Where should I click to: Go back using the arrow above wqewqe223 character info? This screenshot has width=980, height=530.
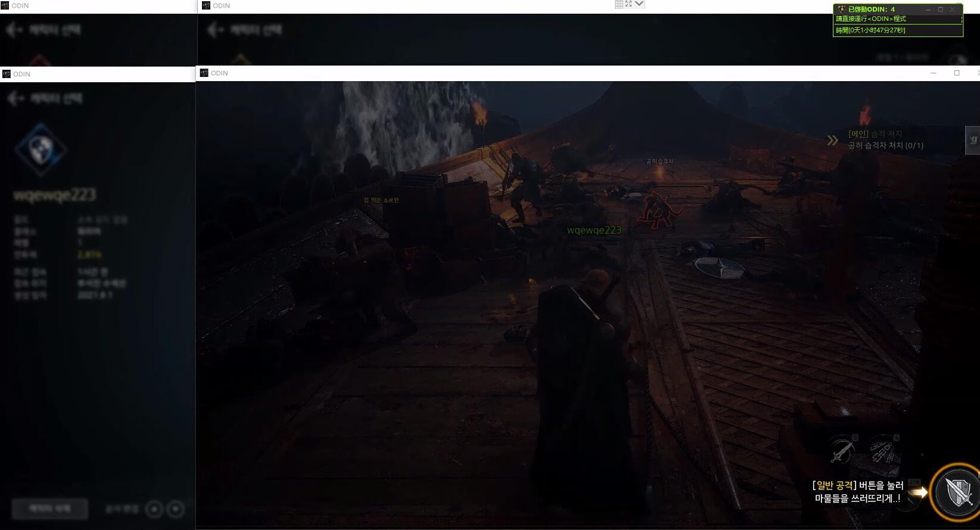(x=14, y=98)
